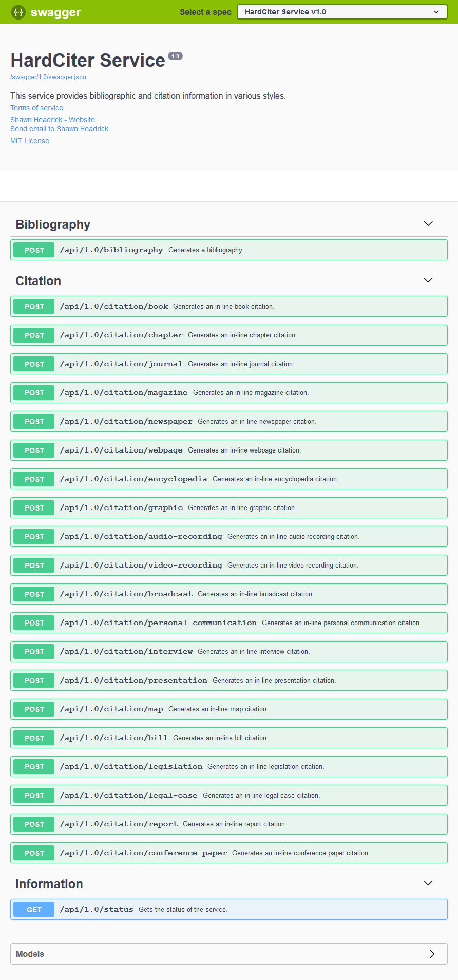Click POST badge for citation/chapter
The image size is (458, 980).
34,335
